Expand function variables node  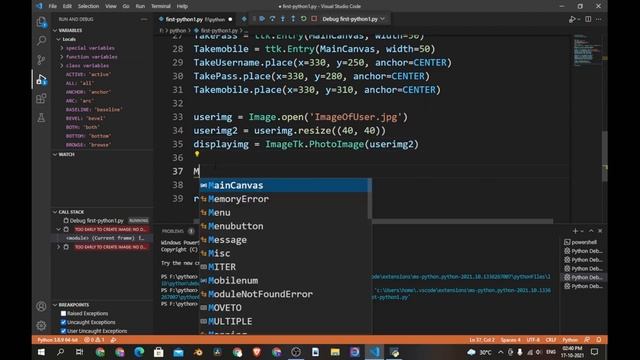pos(62,57)
